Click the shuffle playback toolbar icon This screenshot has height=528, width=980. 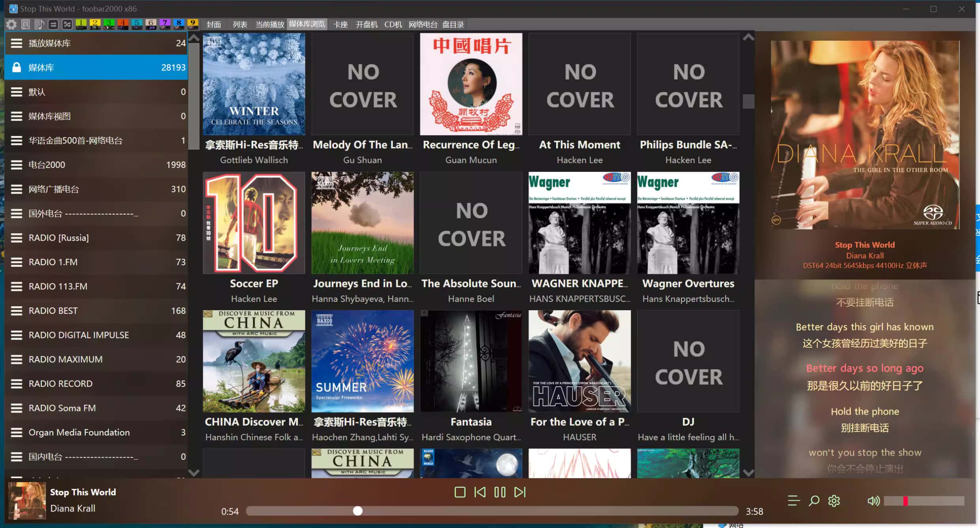click(x=67, y=25)
